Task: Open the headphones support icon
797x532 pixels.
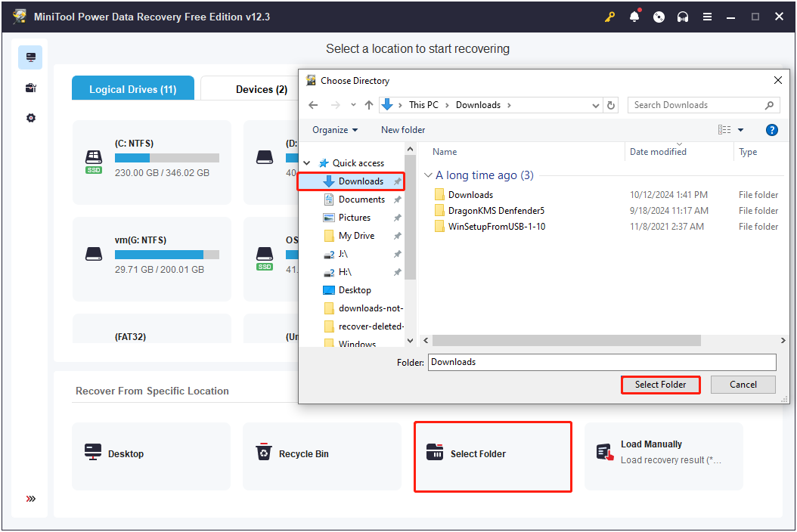Action: (x=683, y=17)
